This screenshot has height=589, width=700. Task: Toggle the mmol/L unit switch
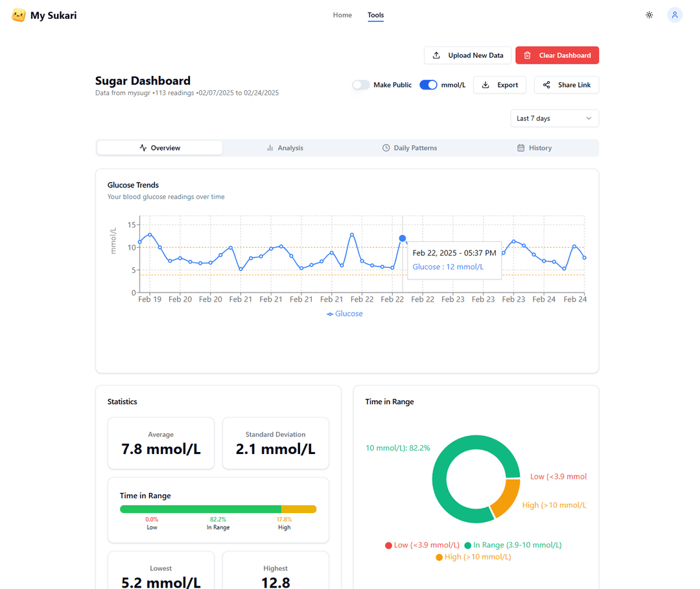(x=428, y=85)
